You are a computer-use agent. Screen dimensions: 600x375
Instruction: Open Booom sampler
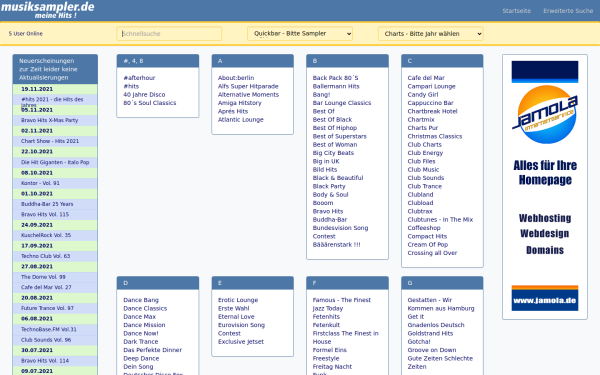323,203
